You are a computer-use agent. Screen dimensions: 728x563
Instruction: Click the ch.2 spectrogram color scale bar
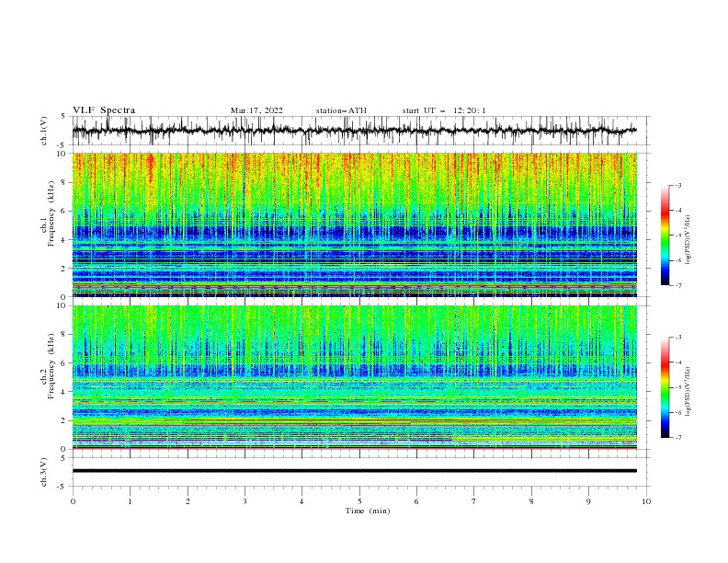coord(665,387)
